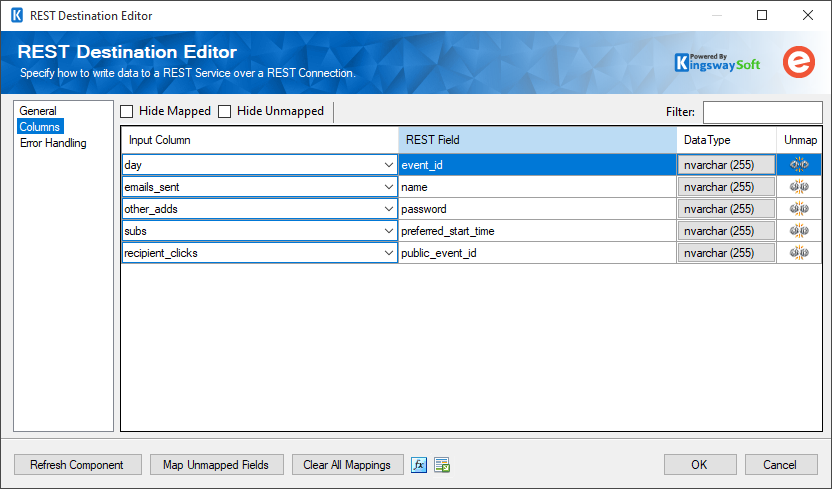832x489 pixels.
Task: Select the password REST field cell
Action: click(x=538, y=209)
